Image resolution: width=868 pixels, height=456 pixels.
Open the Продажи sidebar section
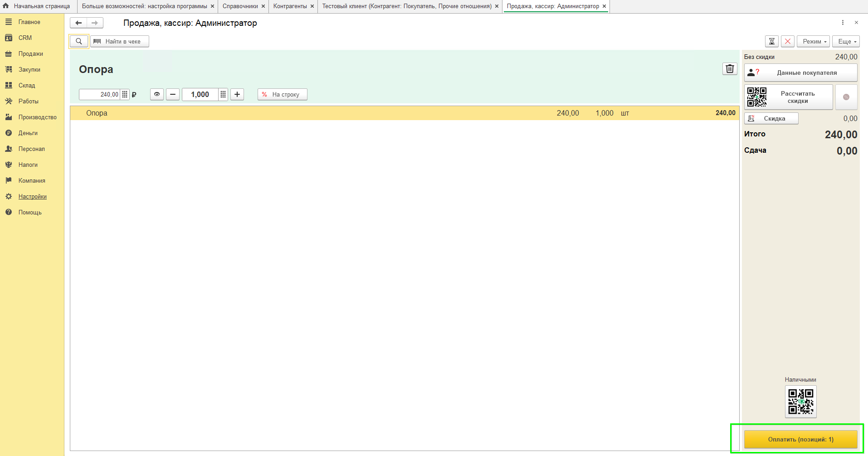[x=30, y=53]
